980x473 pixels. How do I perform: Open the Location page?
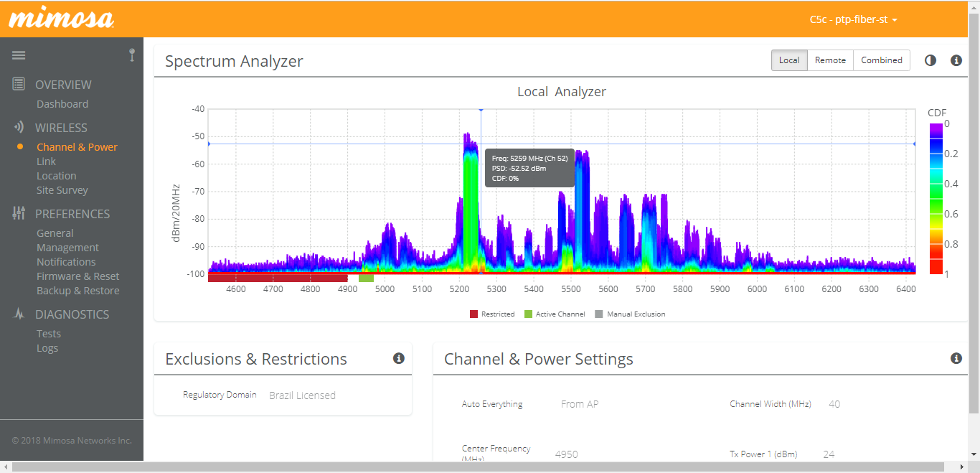click(57, 176)
